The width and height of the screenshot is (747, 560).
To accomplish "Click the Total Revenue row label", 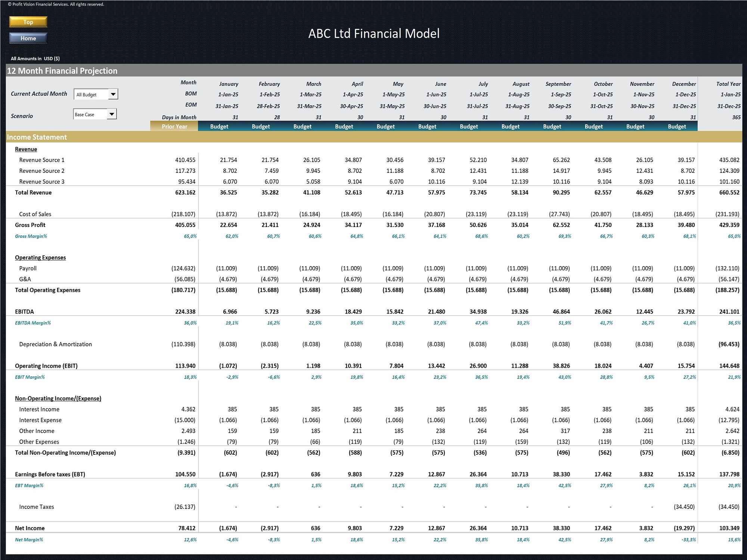I will [33, 193].
